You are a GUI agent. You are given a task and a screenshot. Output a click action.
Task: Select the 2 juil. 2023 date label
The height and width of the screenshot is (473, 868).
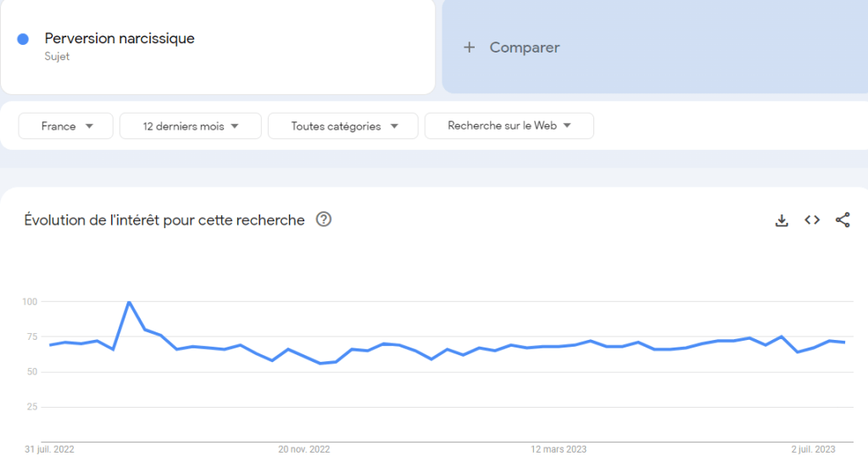[x=814, y=449]
